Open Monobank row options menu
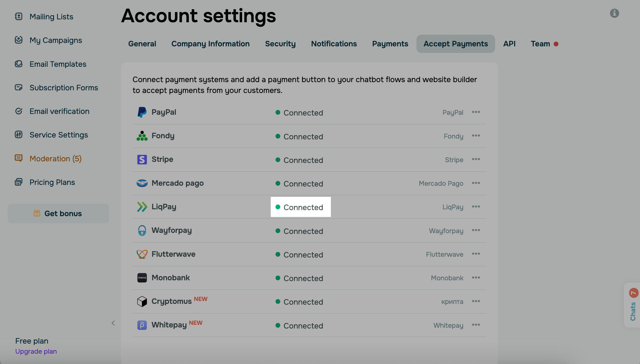This screenshot has width=640, height=364. point(476,278)
